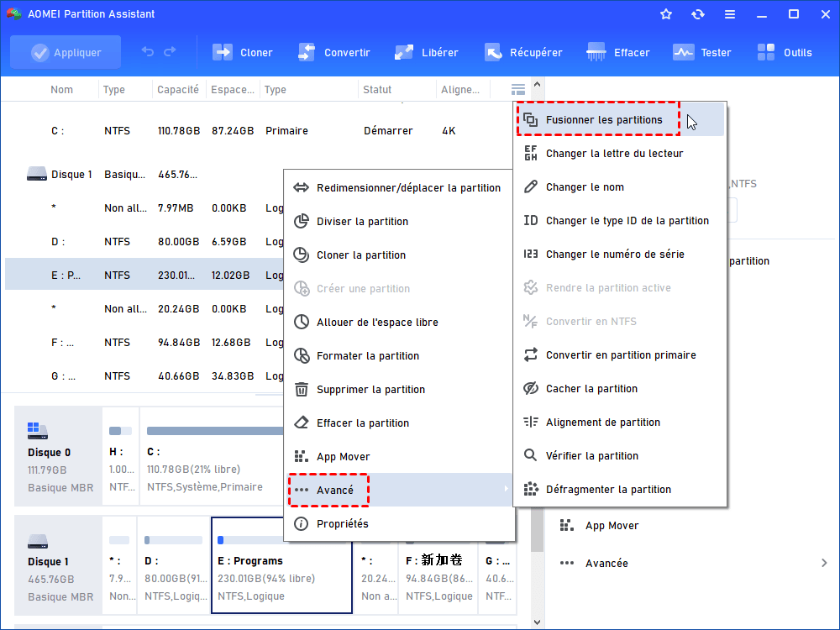Click the Capacité column header

178,90
